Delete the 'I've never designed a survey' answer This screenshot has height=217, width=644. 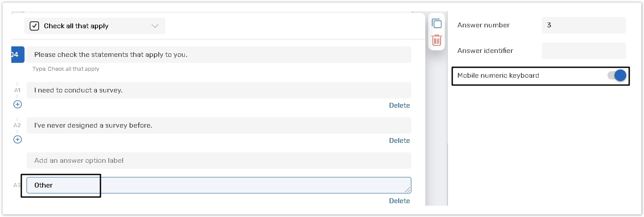(x=399, y=141)
